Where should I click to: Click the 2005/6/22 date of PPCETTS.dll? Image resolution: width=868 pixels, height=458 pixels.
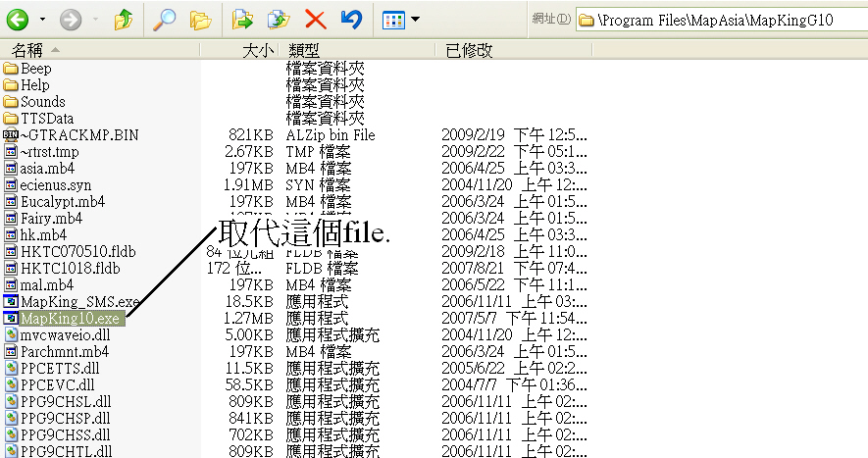point(514,368)
